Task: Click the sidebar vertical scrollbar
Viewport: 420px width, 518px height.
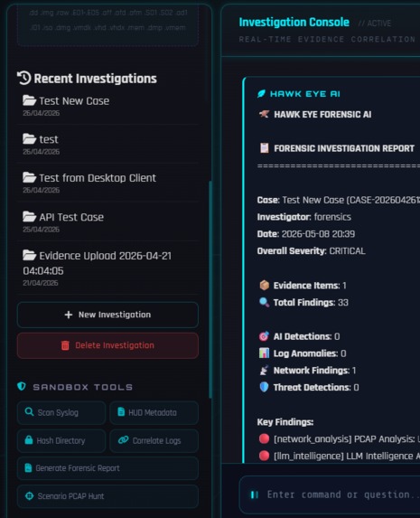Action: [x=210, y=289]
